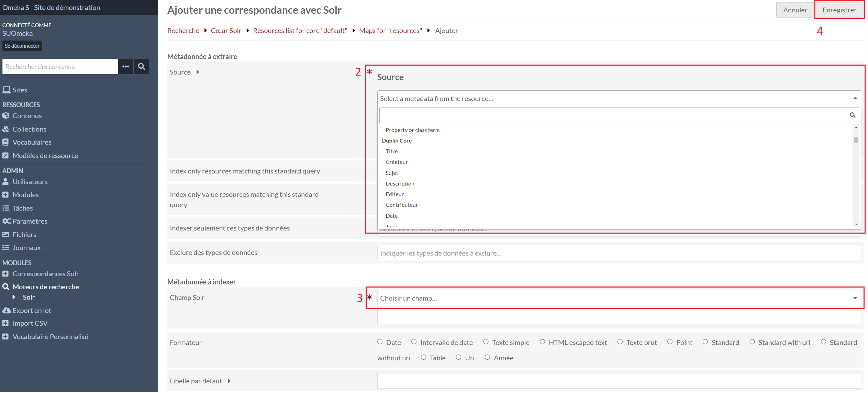Follow the Cœur Solr breadcrumb link
868x393 pixels.
[226, 31]
